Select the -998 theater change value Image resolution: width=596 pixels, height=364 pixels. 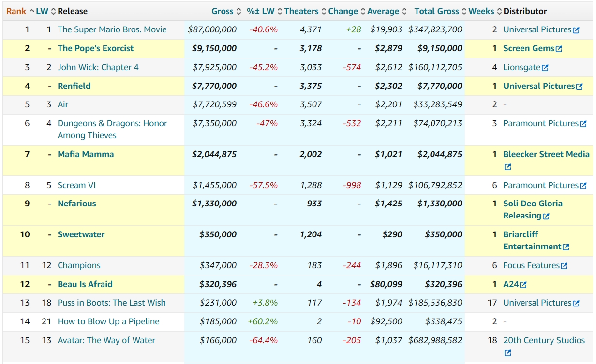[x=352, y=185]
